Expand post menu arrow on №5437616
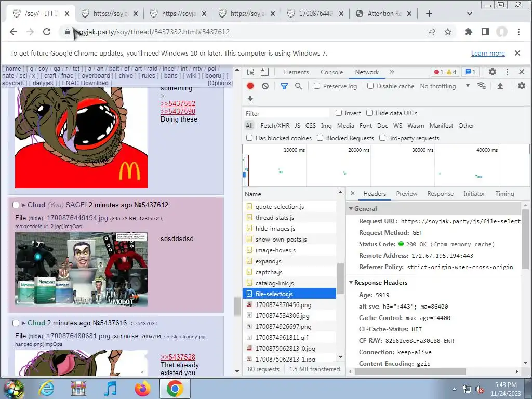Screen dimensions: 532x399 point(24,323)
